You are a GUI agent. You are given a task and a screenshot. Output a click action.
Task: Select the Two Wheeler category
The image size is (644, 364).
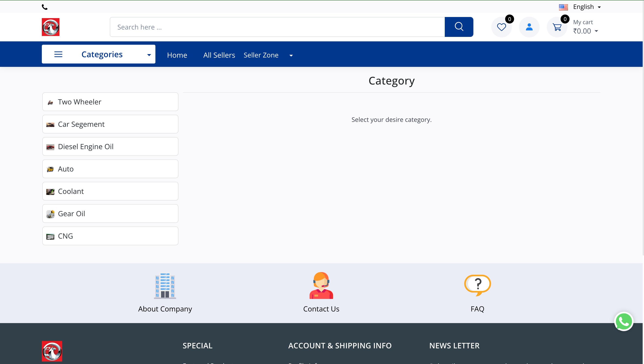(x=110, y=102)
